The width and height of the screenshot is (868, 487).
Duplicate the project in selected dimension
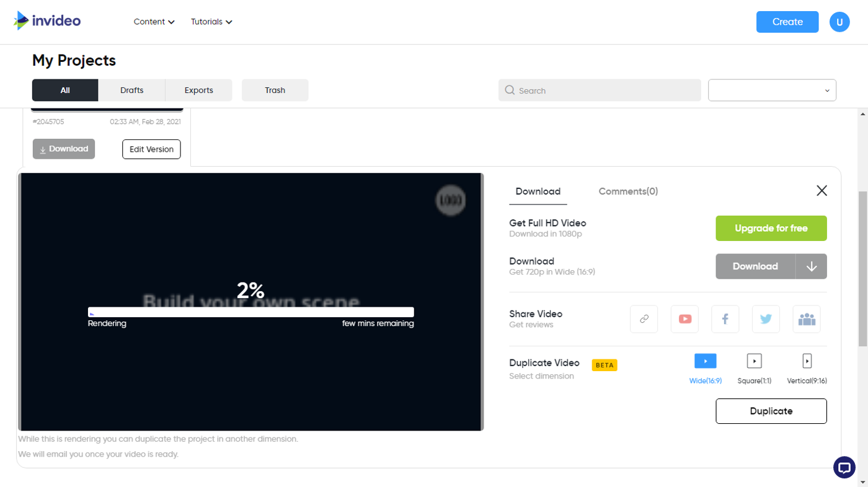(771, 411)
